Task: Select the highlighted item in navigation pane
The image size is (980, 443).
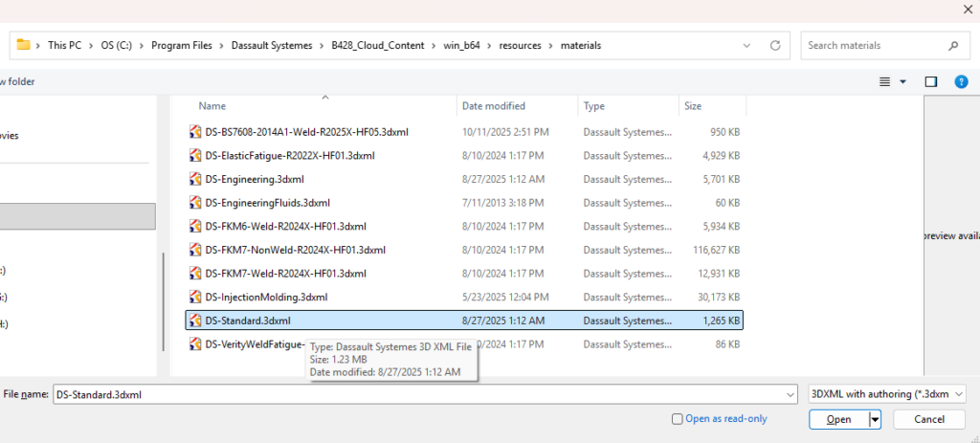Action: (x=78, y=216)
